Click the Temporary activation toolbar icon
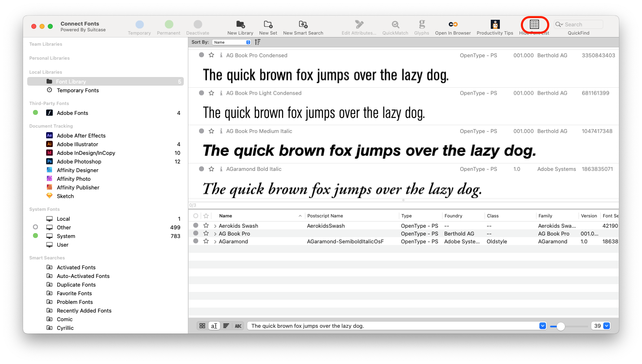The height and width of the screenshot is (364, 642). pyautogui.click(x=140, y=25)
